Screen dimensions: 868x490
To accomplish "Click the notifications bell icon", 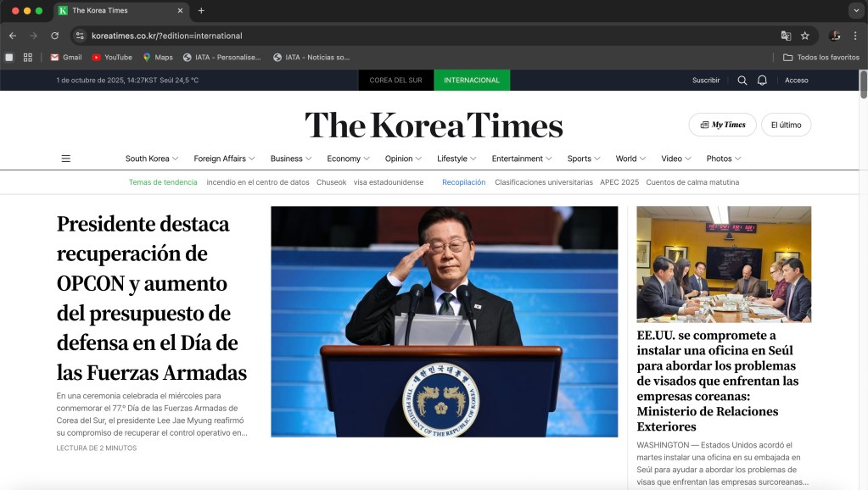I will coord(762,81).
